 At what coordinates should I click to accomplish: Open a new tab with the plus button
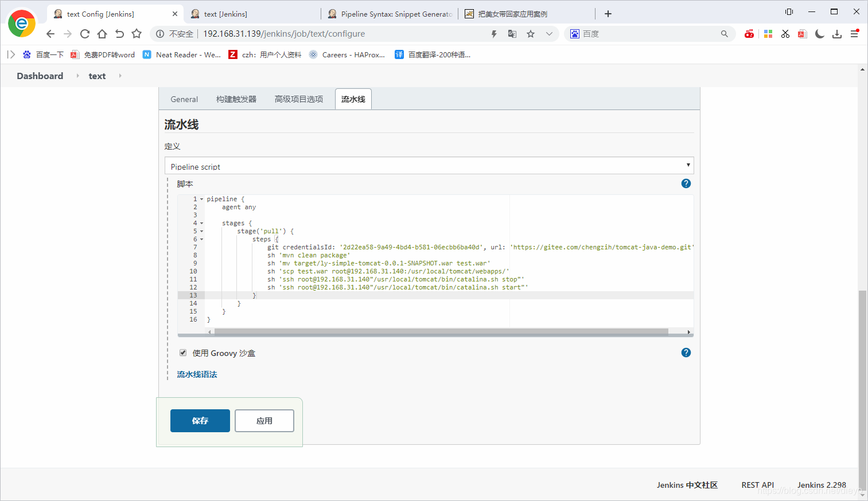click(x=608, y=14)
